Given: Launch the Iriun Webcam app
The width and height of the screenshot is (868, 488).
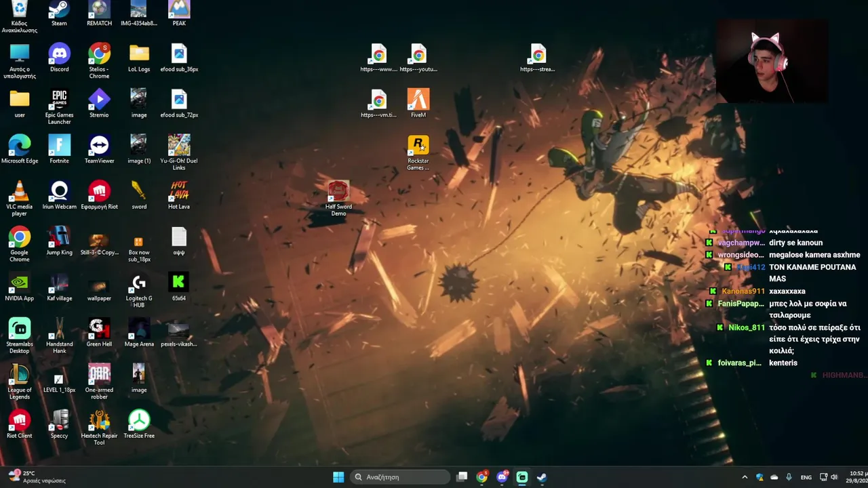Looking at the screenshot, I should pos(59,195).
